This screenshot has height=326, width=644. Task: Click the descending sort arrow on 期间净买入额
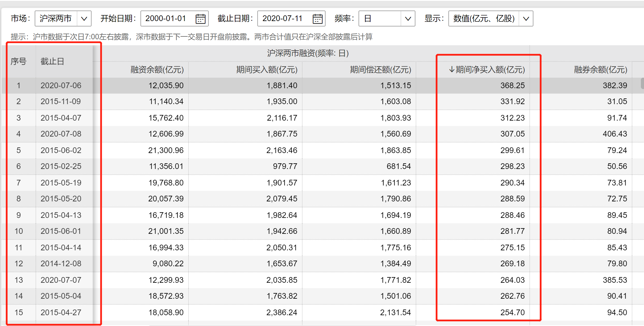tap(451, 69)
